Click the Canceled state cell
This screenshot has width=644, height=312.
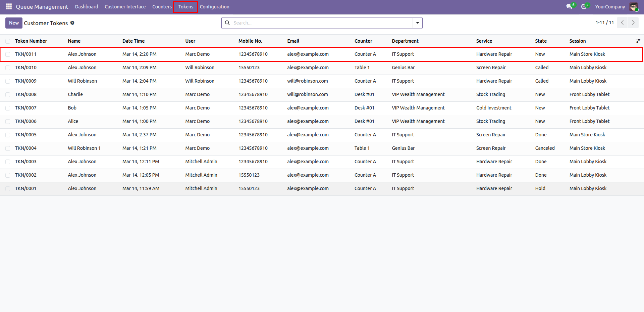(545, 148)
